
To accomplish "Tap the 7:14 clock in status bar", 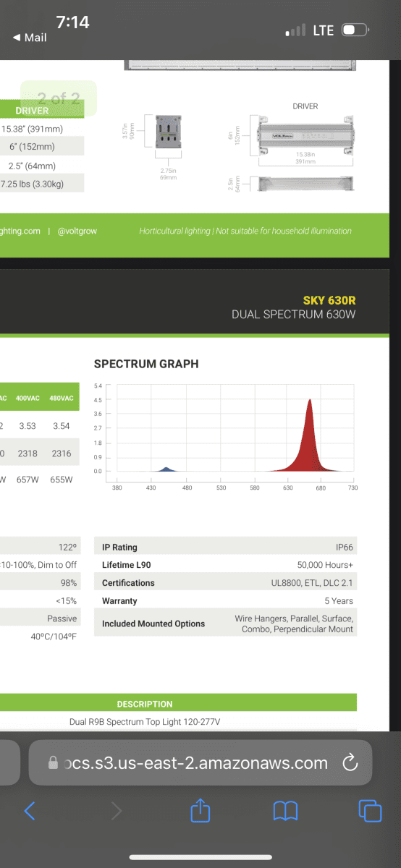I will pos(72,22).
